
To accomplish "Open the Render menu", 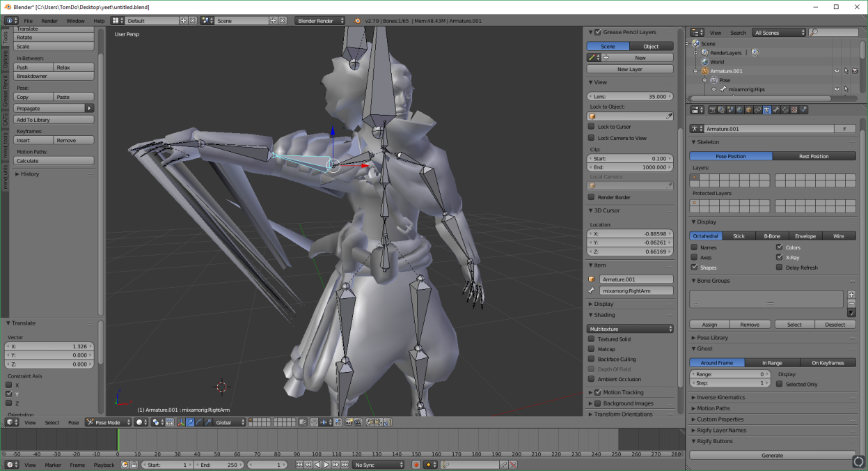I will (x=49, y=21).
